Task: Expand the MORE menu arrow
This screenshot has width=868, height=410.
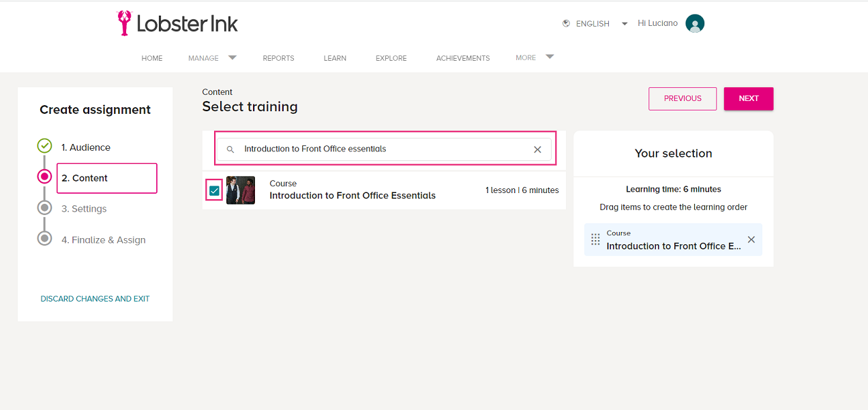Action: tap(550, 57)
